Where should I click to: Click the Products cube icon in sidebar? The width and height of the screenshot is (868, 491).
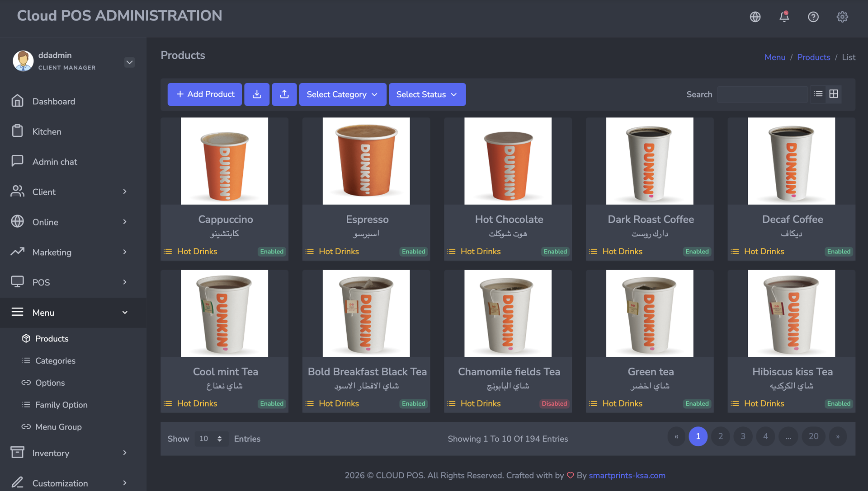26,338
